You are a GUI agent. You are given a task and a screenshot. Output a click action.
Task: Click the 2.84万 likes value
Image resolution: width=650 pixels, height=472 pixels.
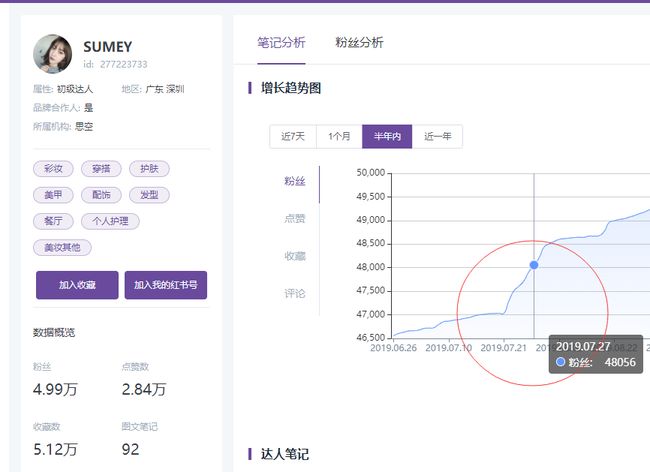click(x=144, y=390)
